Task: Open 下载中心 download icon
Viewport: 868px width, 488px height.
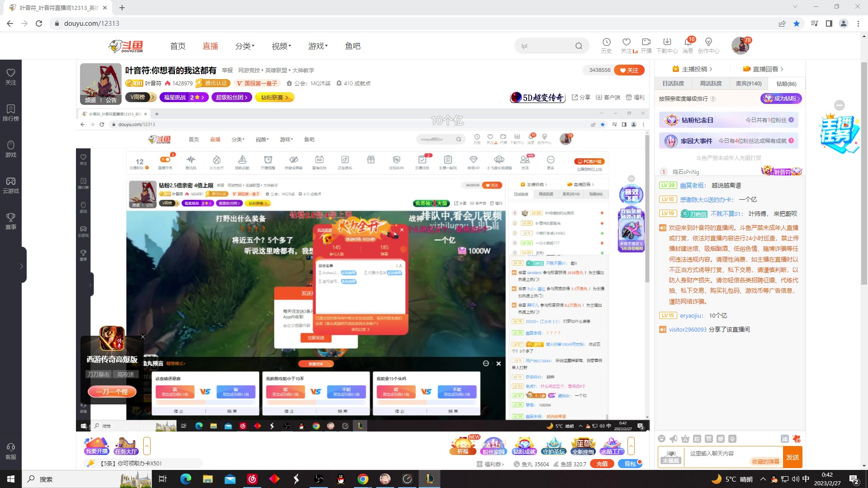Action: click(x=667, y=45)
